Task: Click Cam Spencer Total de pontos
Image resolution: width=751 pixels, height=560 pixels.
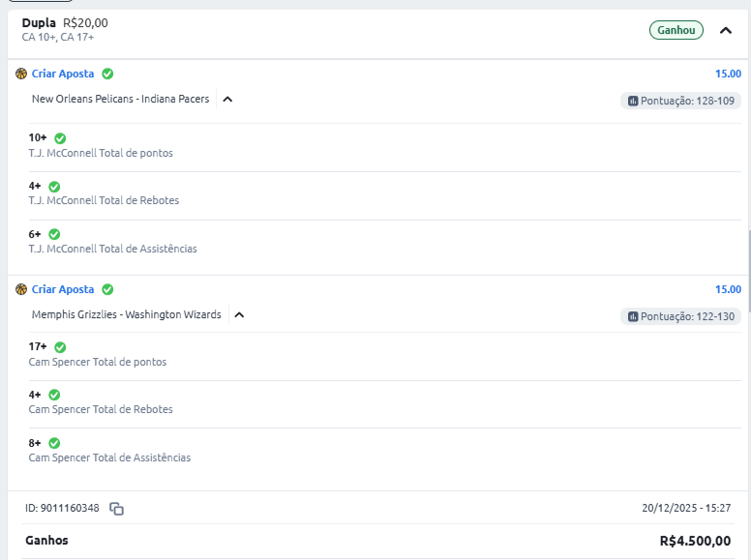Action: [x=97, y=362]
